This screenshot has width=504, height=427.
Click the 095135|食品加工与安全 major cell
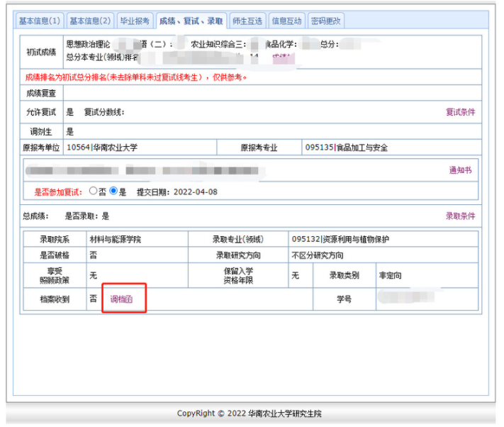(346, 148)
